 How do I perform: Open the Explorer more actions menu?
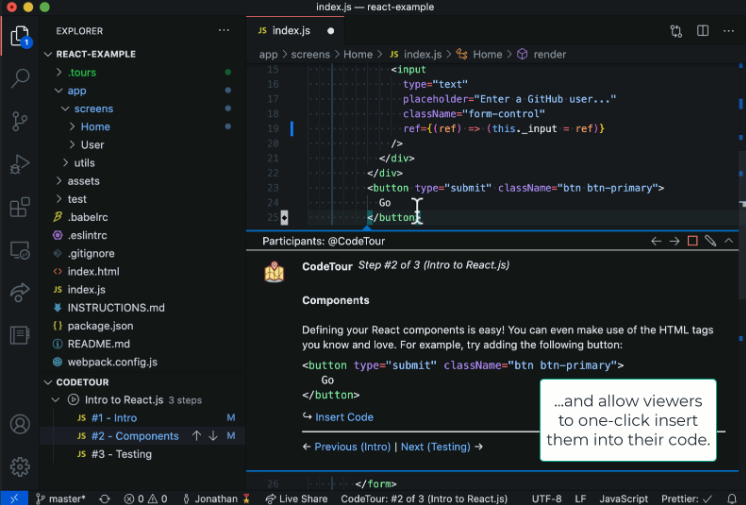(x=223, y=31)
